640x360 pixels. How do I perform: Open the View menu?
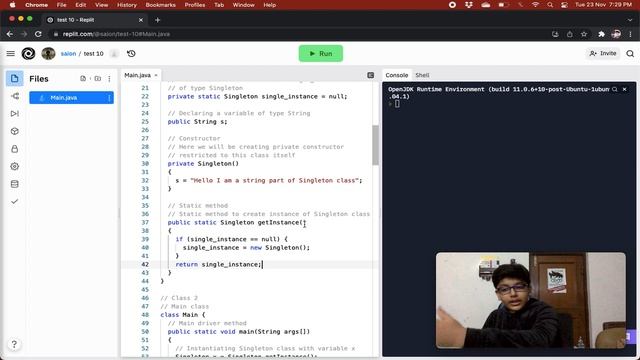pyautogui.click(x=101, y=5)
